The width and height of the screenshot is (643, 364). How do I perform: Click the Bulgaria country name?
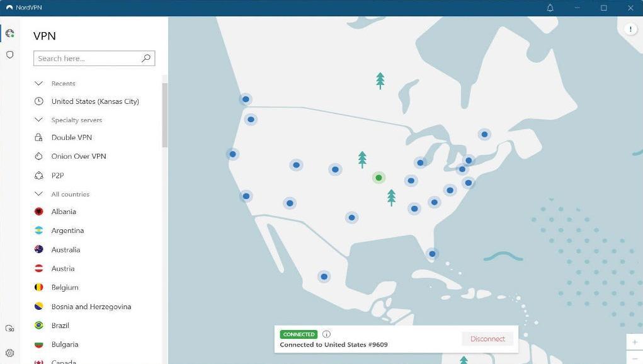tap(65, 344)
